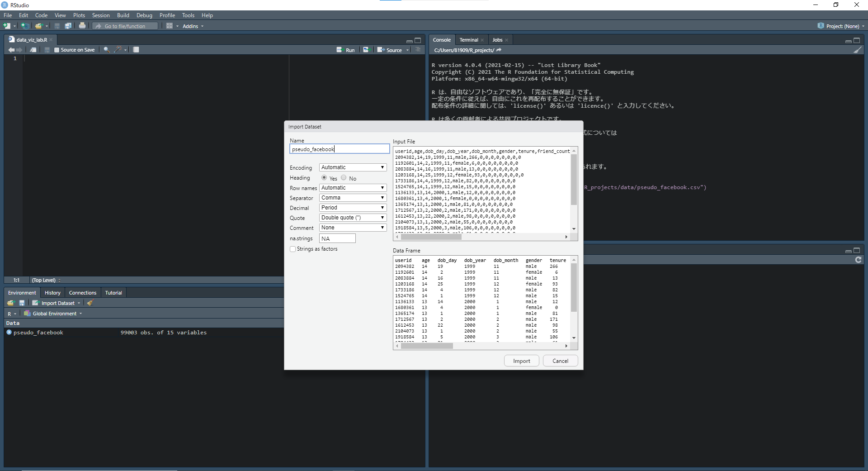Viewport: 868px width, 471px height.
Task: Click the Show in new window icon
Action: [33, 50]
